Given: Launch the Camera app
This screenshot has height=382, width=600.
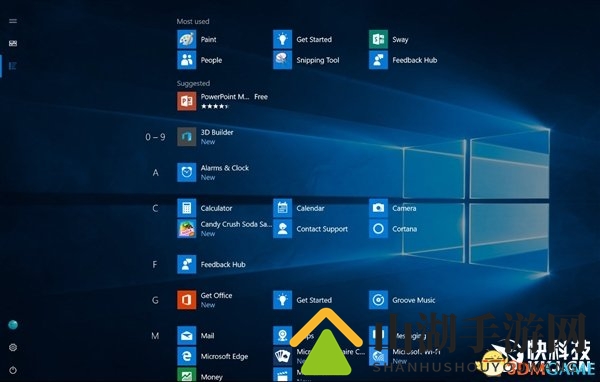Looking at the screenshot, I should click(x=393, y=208).
